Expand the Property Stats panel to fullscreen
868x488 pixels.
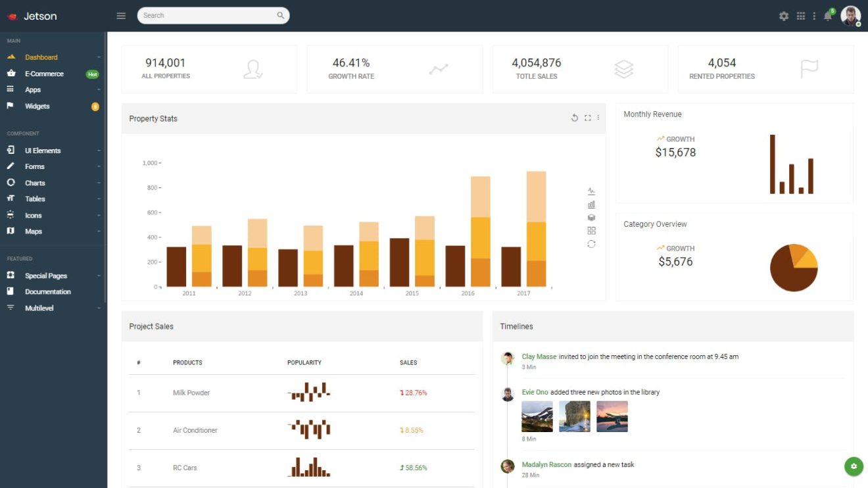(587, 118)
